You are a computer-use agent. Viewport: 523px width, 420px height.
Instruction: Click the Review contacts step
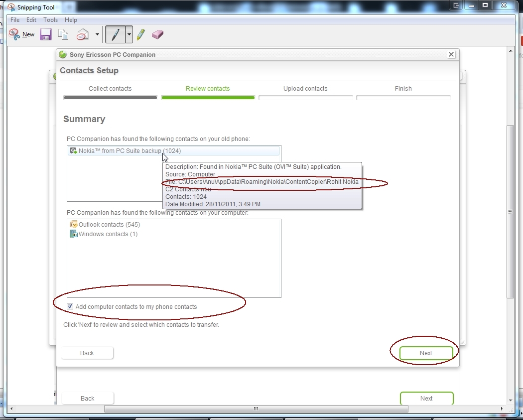coord(208,88)
